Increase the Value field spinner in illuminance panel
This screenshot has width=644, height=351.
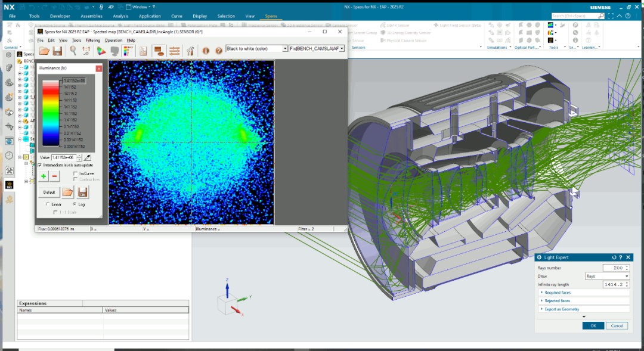coord(80,156)
